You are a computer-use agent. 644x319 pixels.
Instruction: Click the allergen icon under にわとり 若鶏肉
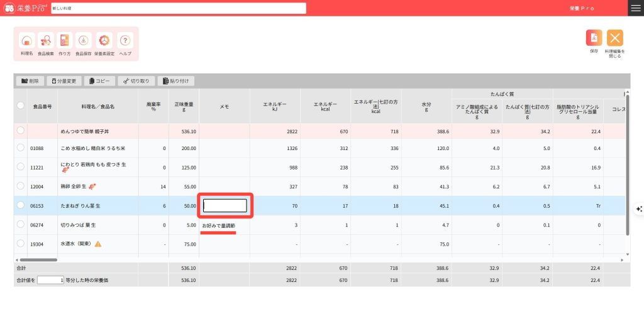[65, 170]
